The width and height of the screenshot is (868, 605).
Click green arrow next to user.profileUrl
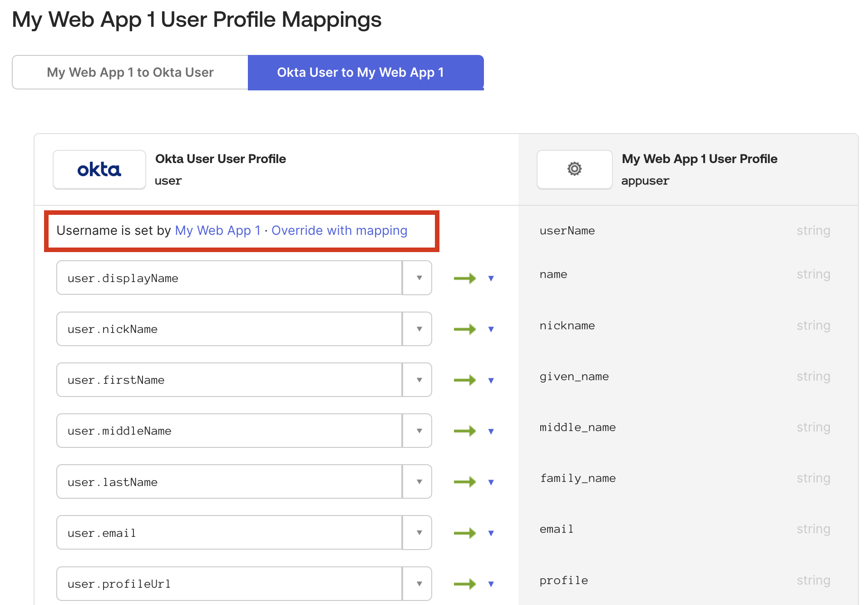point(465,584)
